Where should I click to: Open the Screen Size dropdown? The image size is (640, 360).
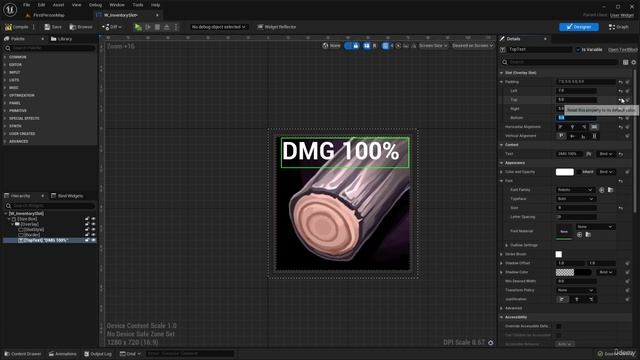point(433,46)
